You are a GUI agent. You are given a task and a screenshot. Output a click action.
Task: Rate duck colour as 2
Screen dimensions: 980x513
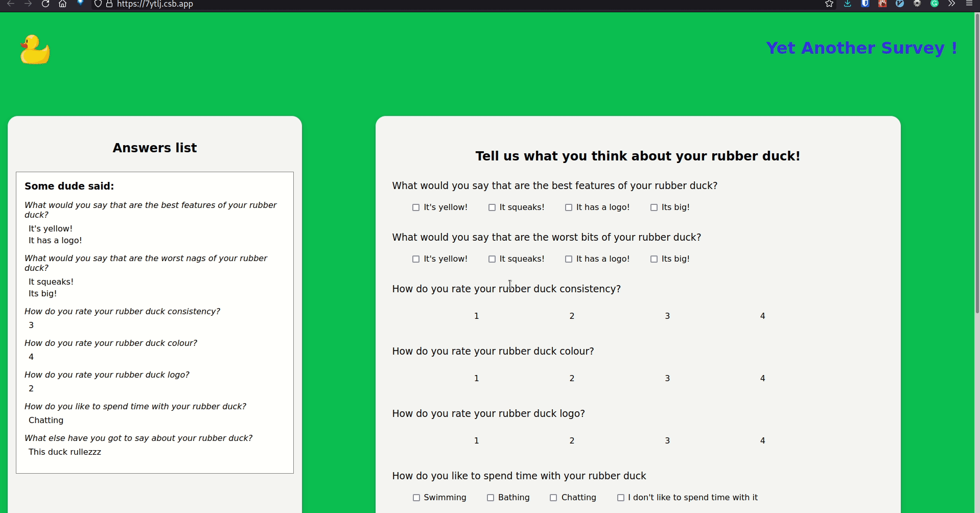click(x=572, y=379)
